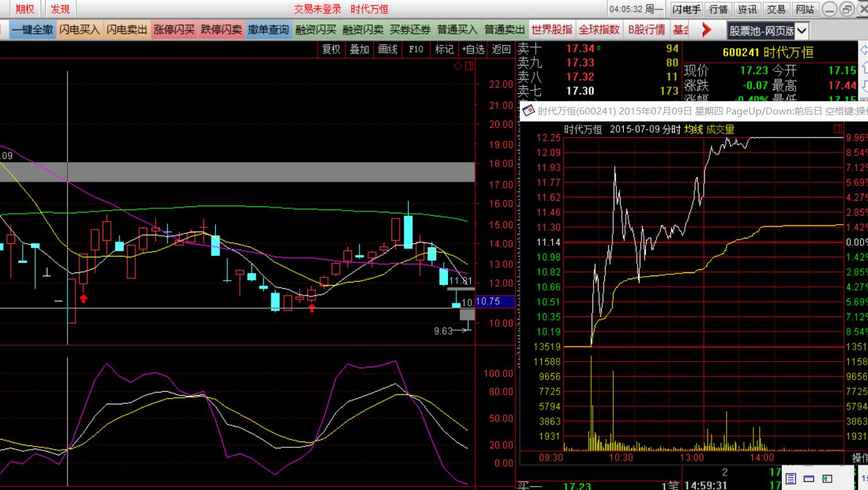
Task: Click the red up-arrow buy signal on the K-line chart
Action: [x=83, y=298]
